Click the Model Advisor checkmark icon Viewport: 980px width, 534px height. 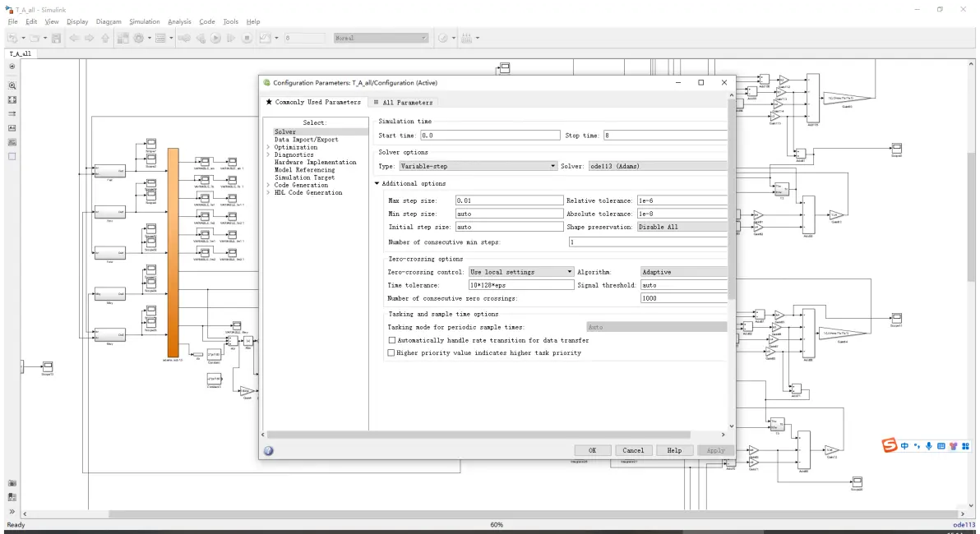pos(443,38)
